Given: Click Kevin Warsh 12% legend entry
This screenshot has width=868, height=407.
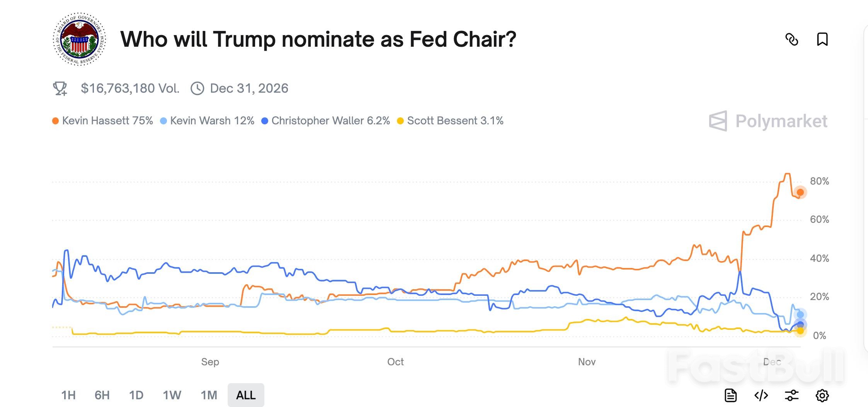Looking at the screenshot, I should [208, 121].
